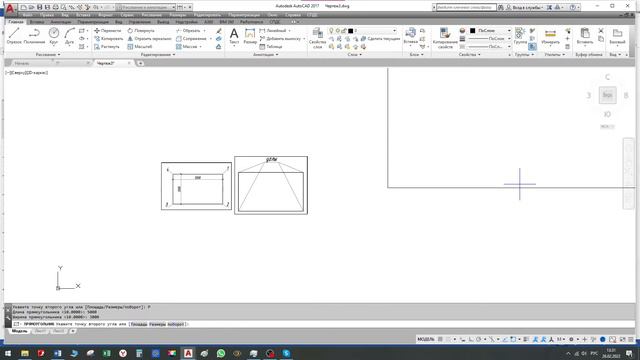Click Отразить зеркально mirror tool
This screenshot has width=640, height=360.
[x=149, y=39]
